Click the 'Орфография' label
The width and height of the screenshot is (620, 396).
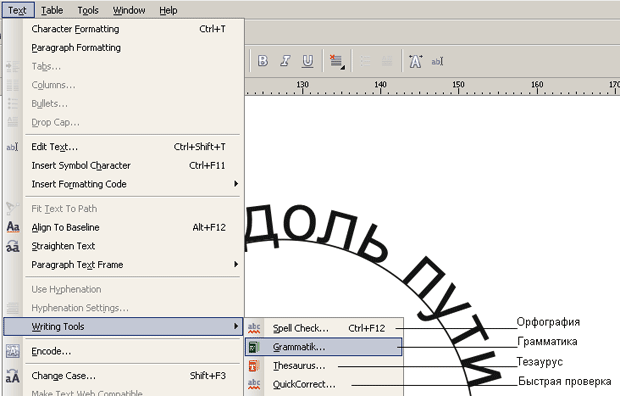coord(548,322)
